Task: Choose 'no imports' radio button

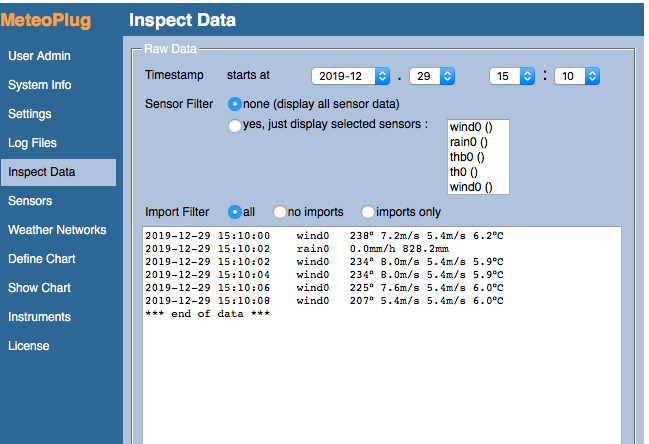Action: pyautogui.click(x=280, y=212)
